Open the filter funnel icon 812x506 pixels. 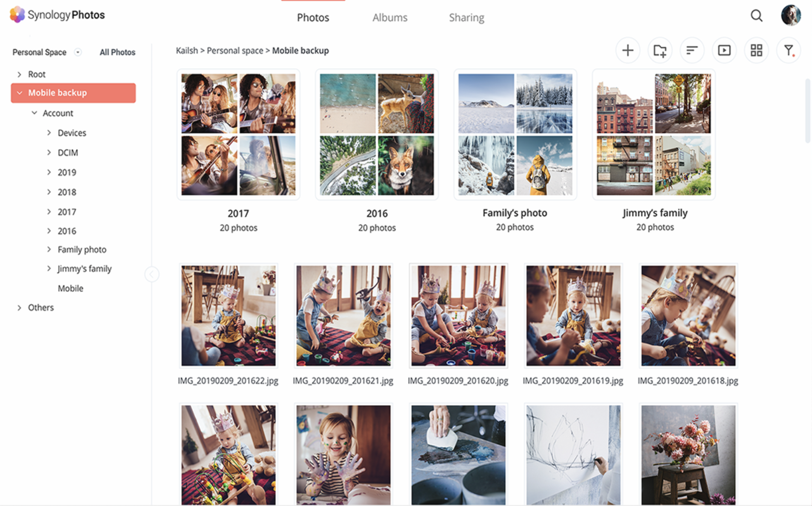[789, 50]
